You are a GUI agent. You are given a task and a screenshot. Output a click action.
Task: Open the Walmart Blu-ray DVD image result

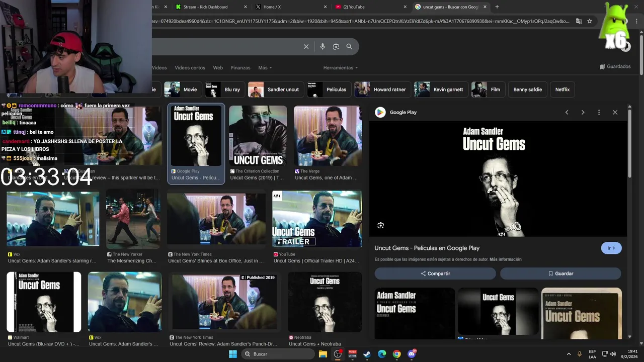44,302
